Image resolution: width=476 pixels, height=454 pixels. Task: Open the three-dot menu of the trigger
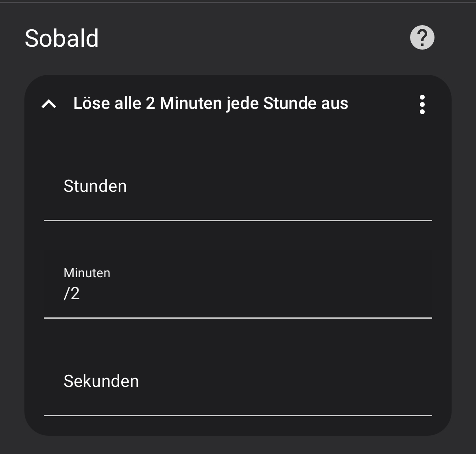(422, 104)
